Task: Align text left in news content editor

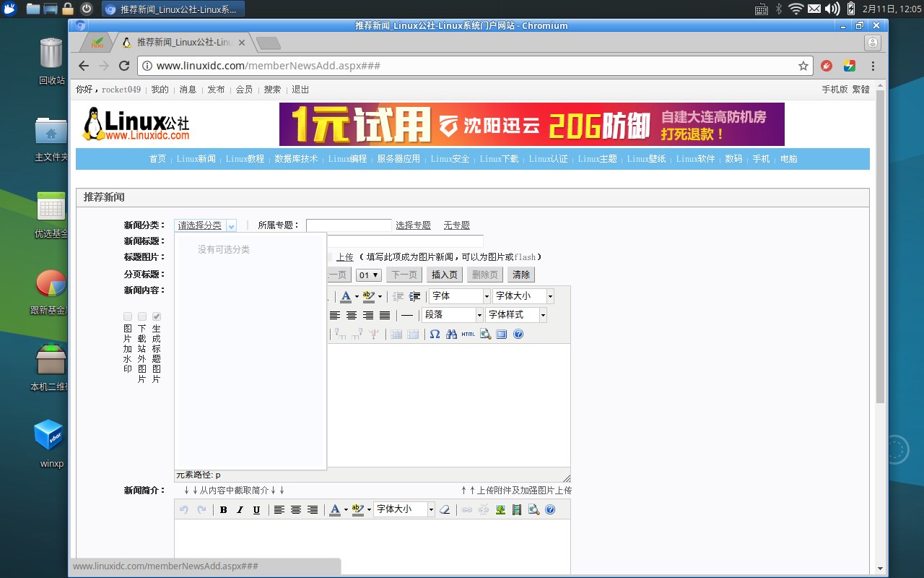Action: 335,315
